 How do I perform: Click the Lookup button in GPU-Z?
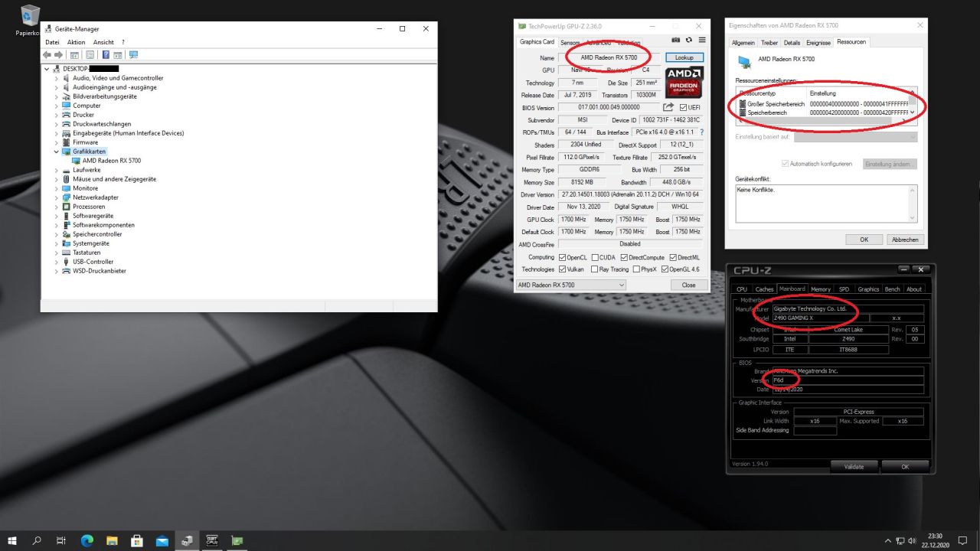[x=684, y=57]
